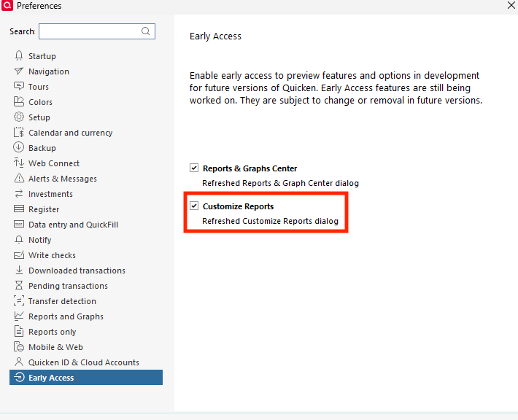Click the Quicken ID person icon
518x420 pixels.
pyautogui.click(x=19, y=362)
